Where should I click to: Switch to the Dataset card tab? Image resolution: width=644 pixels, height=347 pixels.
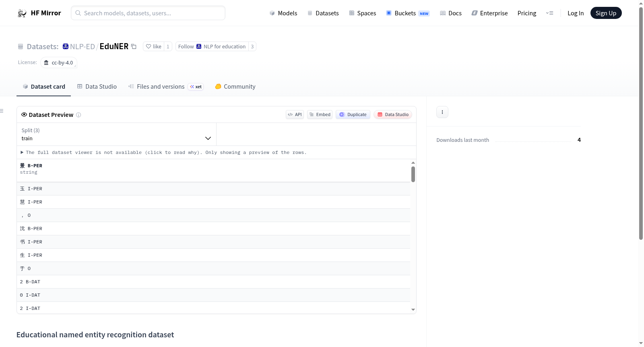pos(43,87)
